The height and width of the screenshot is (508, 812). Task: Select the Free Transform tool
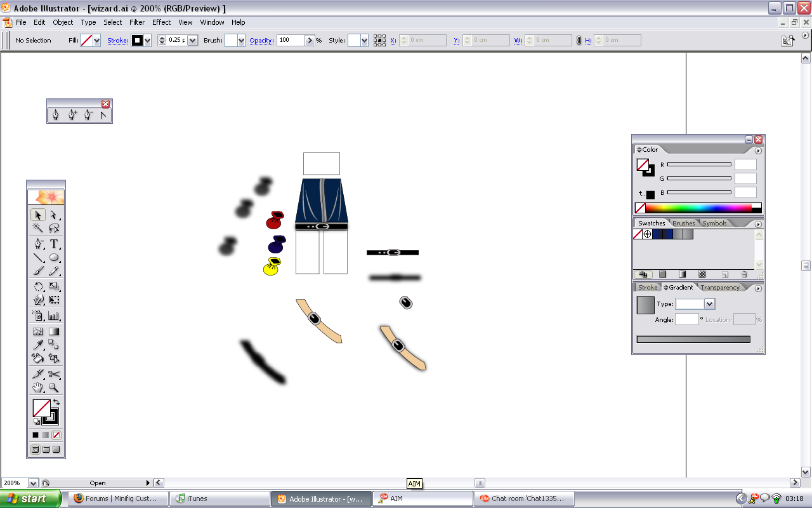pyautogui.click(x=54, y=300)
